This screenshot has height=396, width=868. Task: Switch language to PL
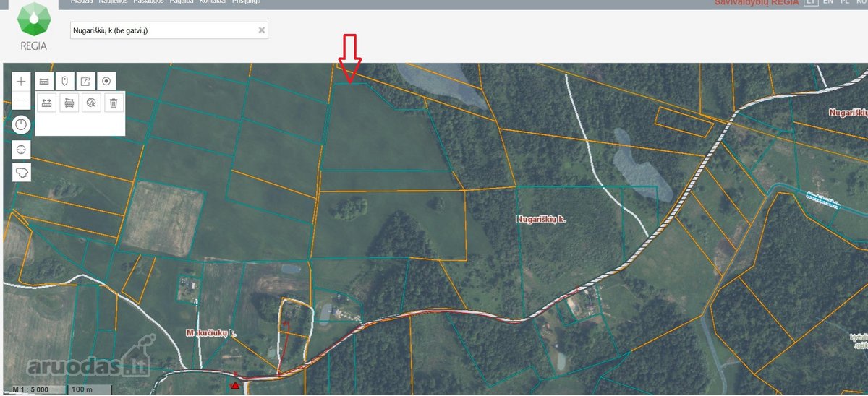(x=845, y=2)
